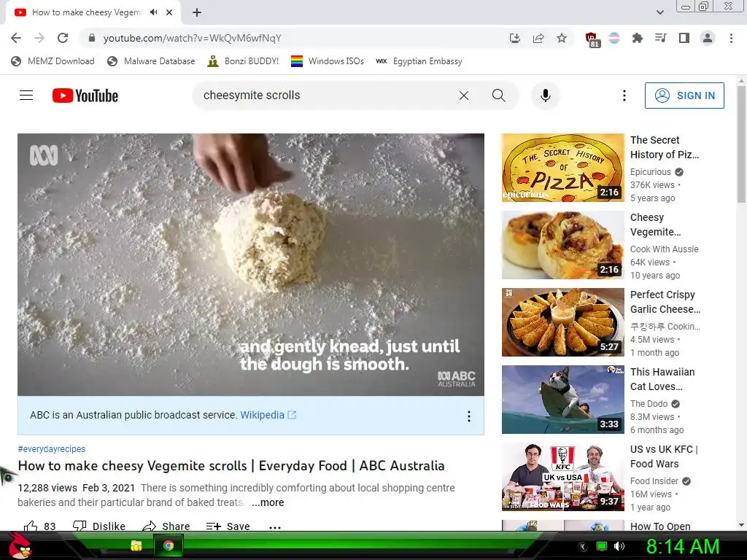
Task: Open the Malware Database bookmark
Action: tap(151, 61)
